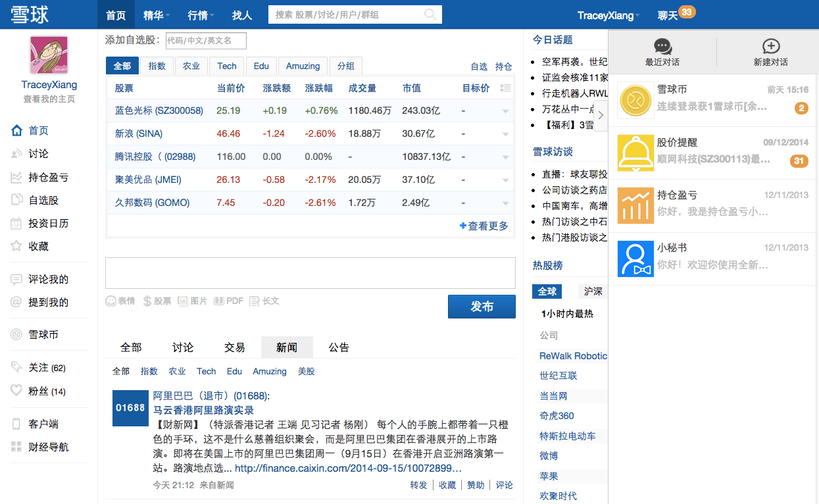Open 找人 in header nav
Screen dimensions: 819x504
point(242,14)
